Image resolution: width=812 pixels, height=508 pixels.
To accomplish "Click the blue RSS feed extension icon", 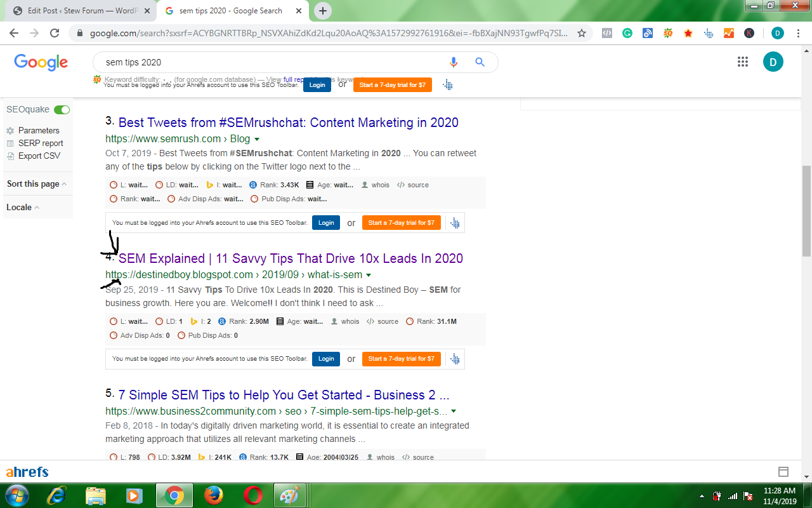I will coord(648,33).
